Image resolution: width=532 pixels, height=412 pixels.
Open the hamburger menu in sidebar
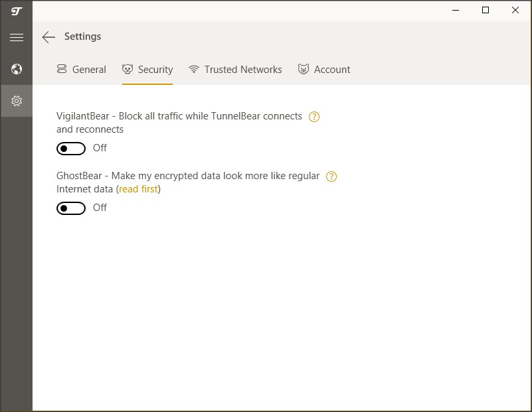[17, 37]
